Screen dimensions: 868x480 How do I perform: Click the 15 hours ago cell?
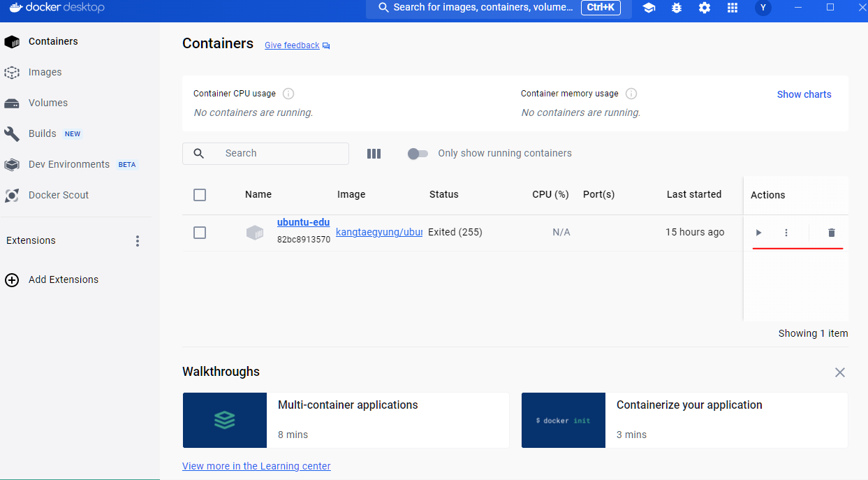(695, 233)
